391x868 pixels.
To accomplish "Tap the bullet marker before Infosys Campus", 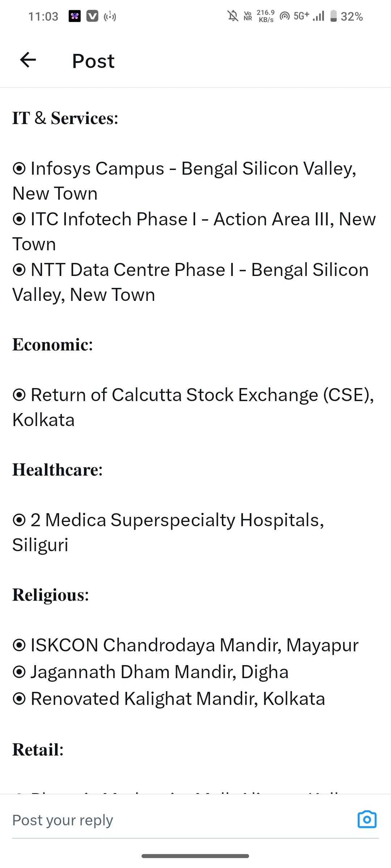I will [19, 169].
